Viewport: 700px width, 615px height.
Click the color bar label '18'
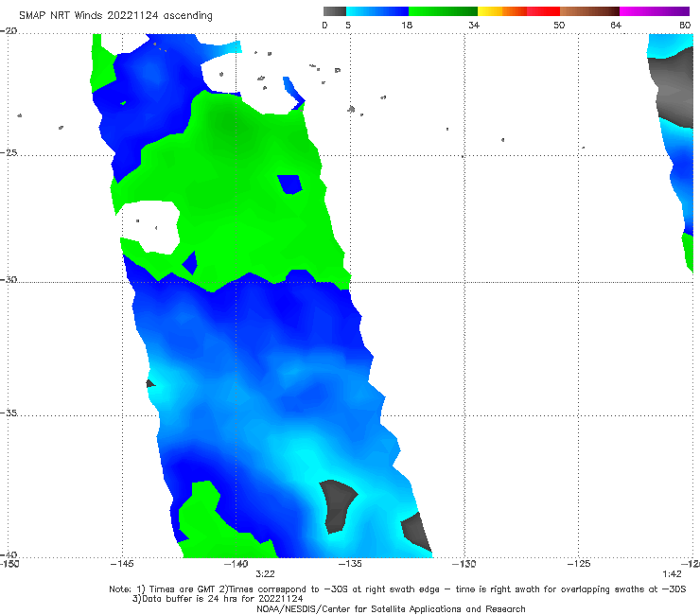407,25
